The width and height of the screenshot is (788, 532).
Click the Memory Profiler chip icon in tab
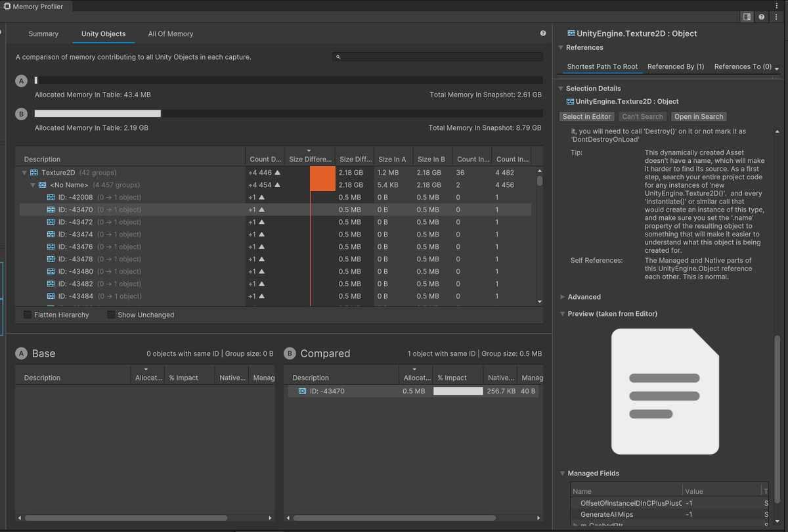pyautogui.click(x=7, y=6)
